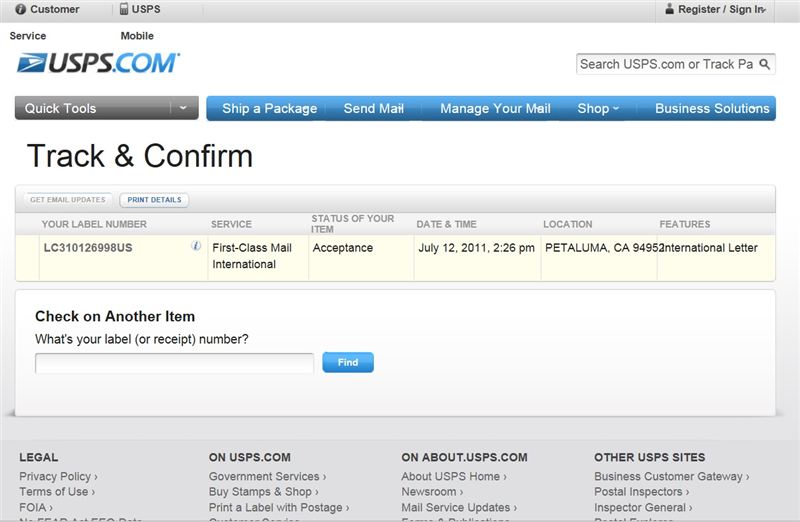800x522 pixels.
Task: Open the Send Mail menu
Action: 373,108
